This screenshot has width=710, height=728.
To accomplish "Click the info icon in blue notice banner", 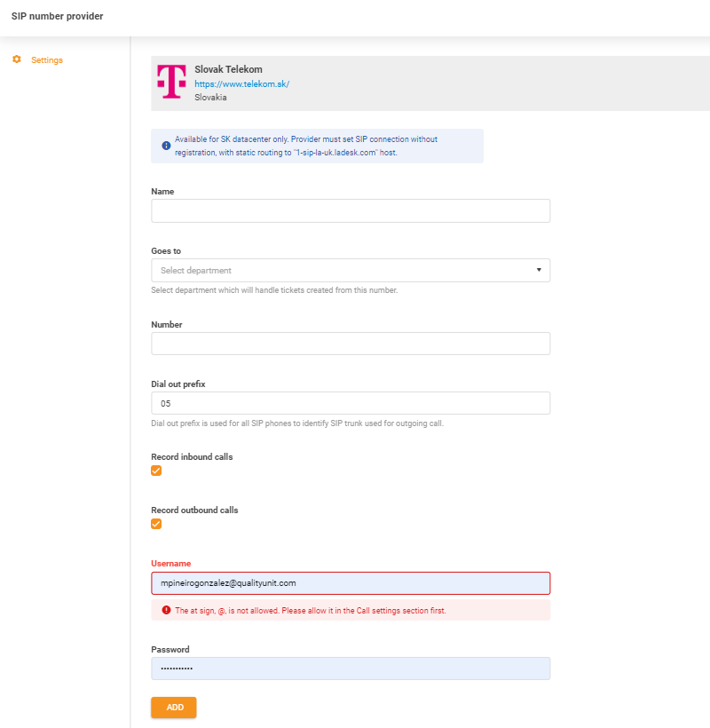I will 166,146.
